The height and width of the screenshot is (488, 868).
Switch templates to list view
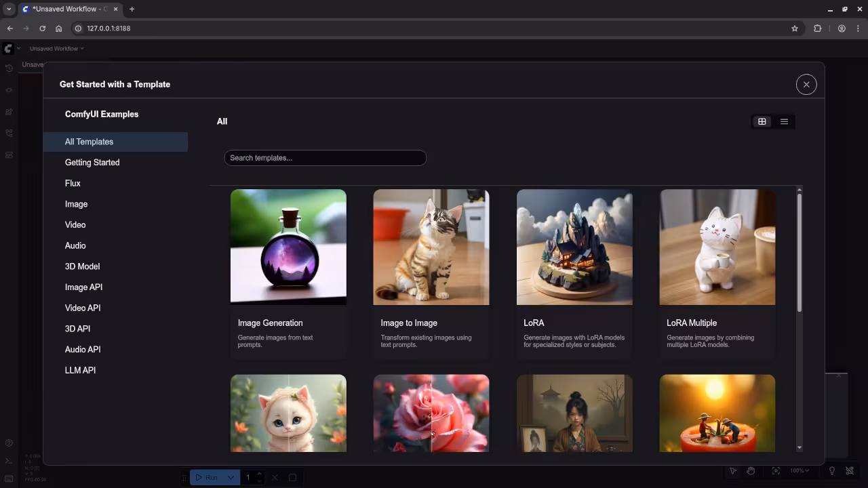pos(784,121)
